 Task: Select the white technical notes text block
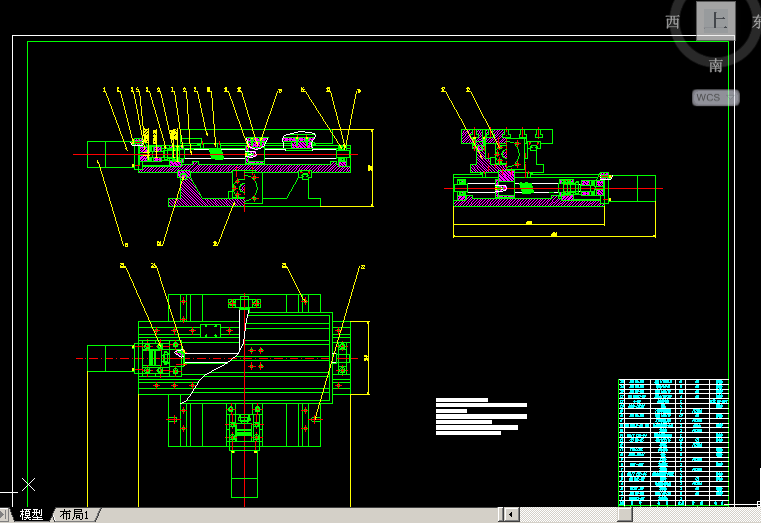[481, 416]
